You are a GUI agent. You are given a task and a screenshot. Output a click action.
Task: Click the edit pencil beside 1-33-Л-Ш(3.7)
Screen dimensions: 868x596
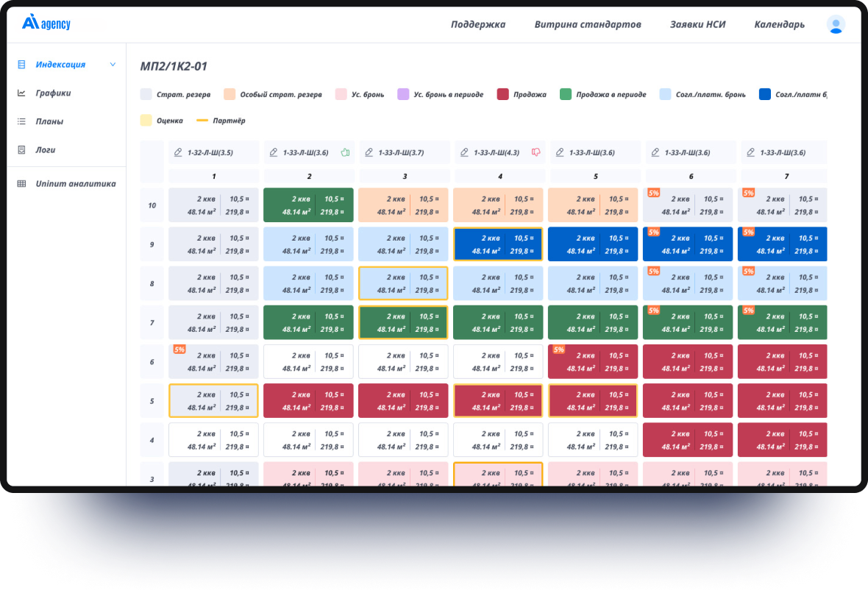click(x=369, y=152)
